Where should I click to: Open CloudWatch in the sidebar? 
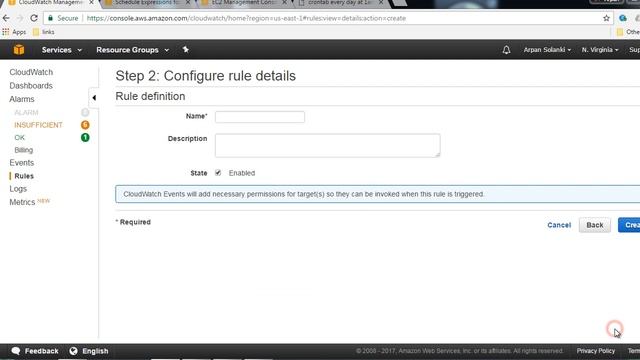click(x=31, y=72)
